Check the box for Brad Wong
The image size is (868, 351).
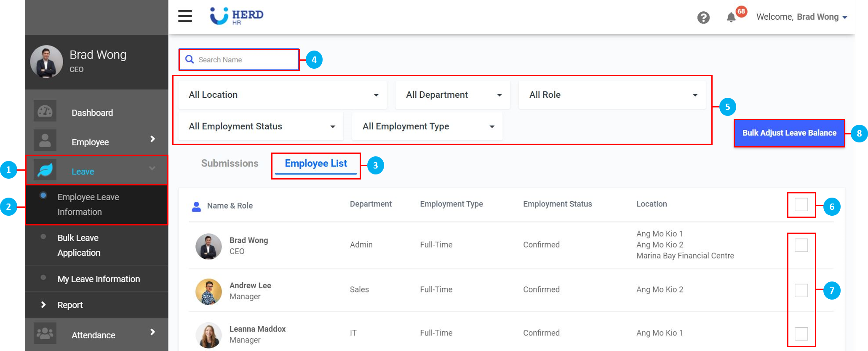point(801,245)
